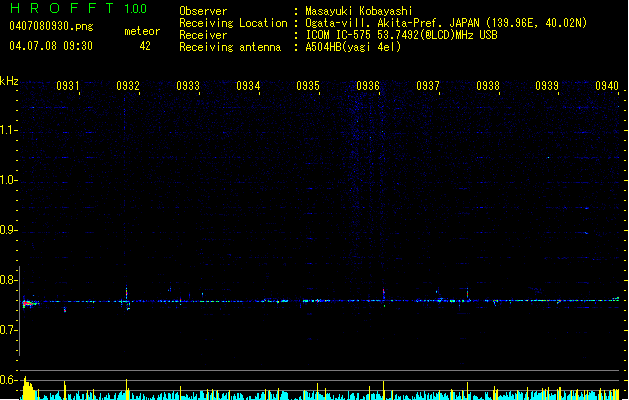Click the 0932 time marker
The height and width of the screenshot is (400, 629).
point(128,86)
